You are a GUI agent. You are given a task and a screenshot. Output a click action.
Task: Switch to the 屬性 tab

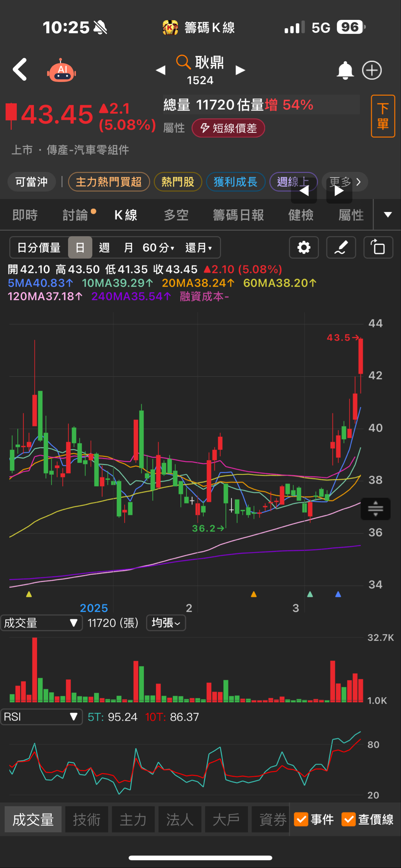(x=351, y=215)
